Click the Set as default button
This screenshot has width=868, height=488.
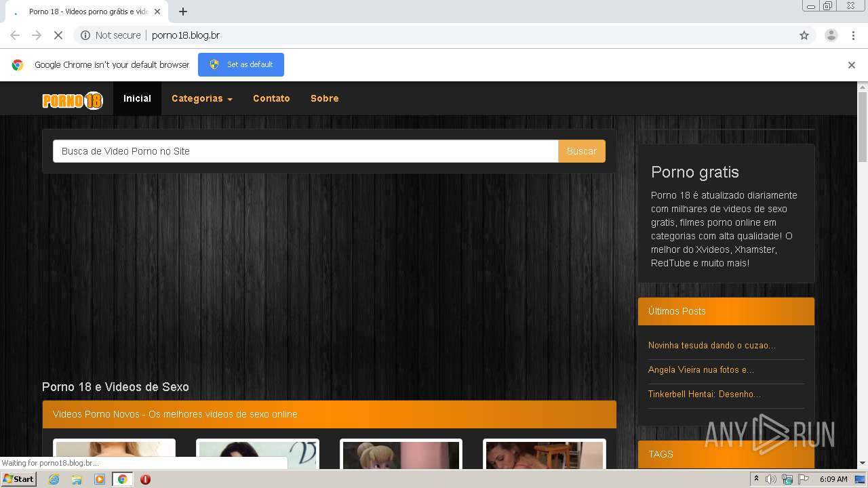[241, 64]
